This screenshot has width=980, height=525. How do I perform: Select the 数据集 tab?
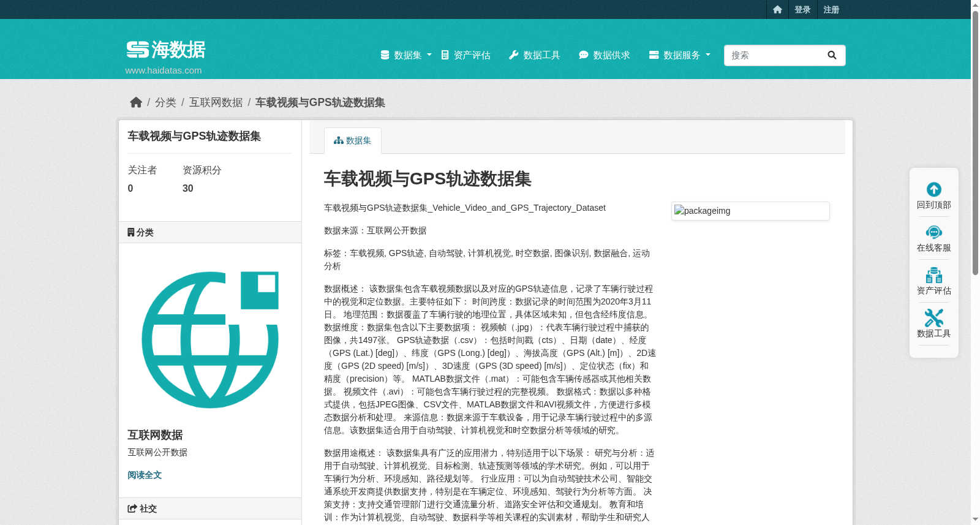353,140
